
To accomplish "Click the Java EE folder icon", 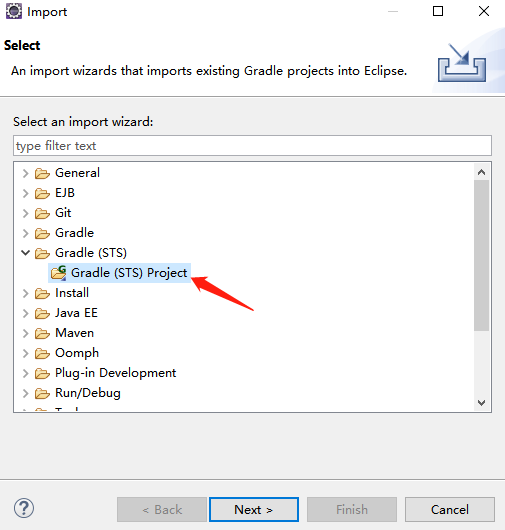I will click(42, 313).
